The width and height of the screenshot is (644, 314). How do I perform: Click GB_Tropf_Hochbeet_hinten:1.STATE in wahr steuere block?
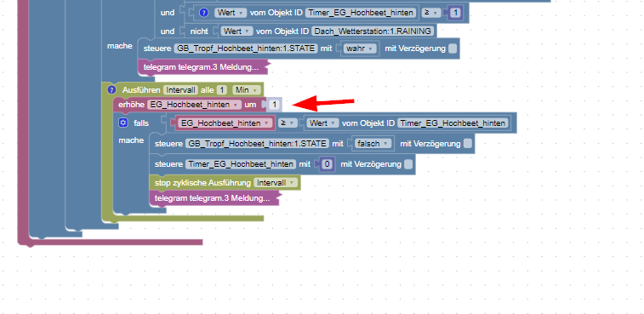click(246, 49)
